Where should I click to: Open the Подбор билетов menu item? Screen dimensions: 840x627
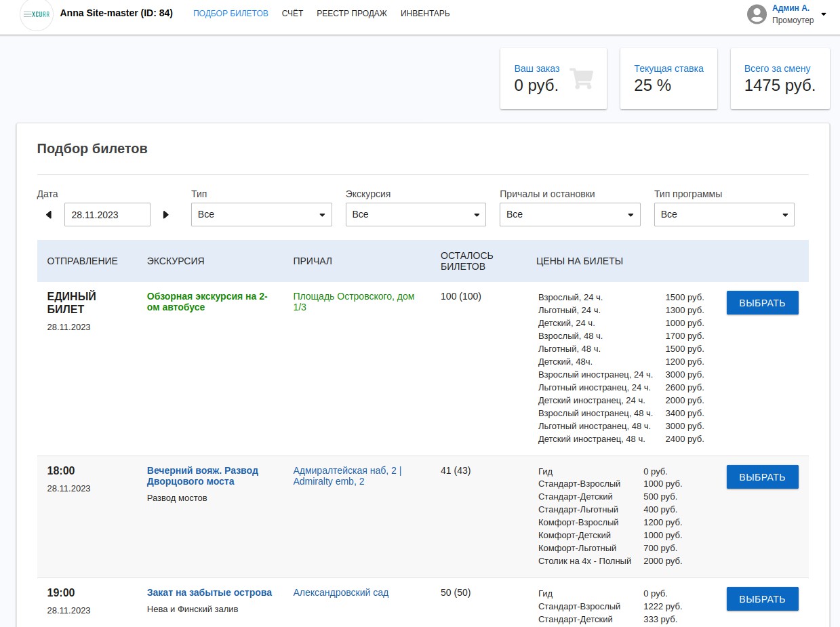[231, 14]
